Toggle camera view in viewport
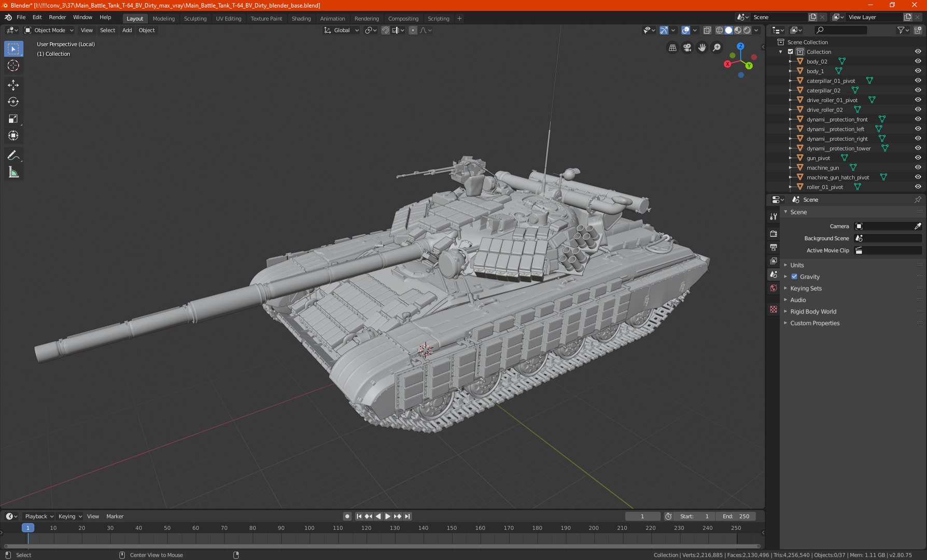 pyautogui.click(x=687, y=48)
